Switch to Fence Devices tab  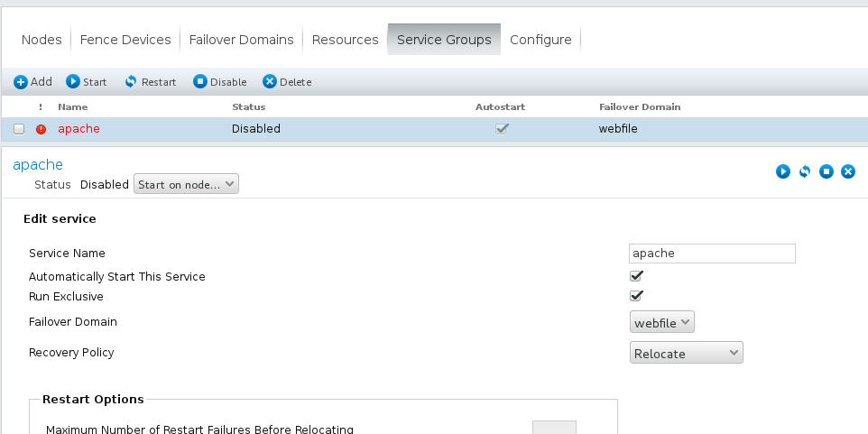click(x=125, y=40)
